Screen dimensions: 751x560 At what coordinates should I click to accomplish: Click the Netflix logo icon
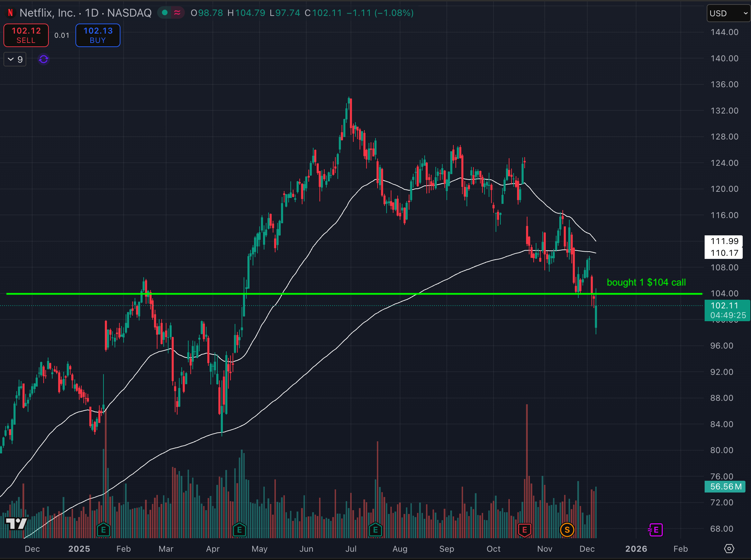tap(10, 13)
